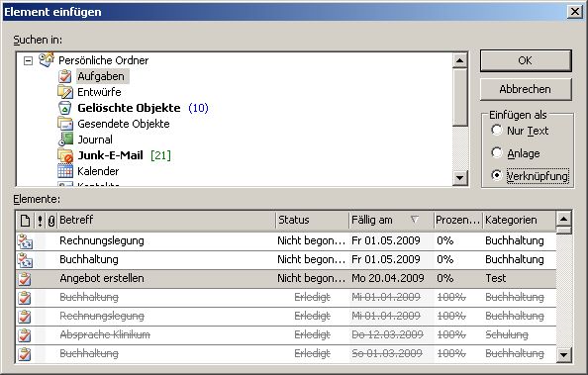Select the Nur Text radio option
The height and width of the screenshot is (375, 588).
point(497,131)
